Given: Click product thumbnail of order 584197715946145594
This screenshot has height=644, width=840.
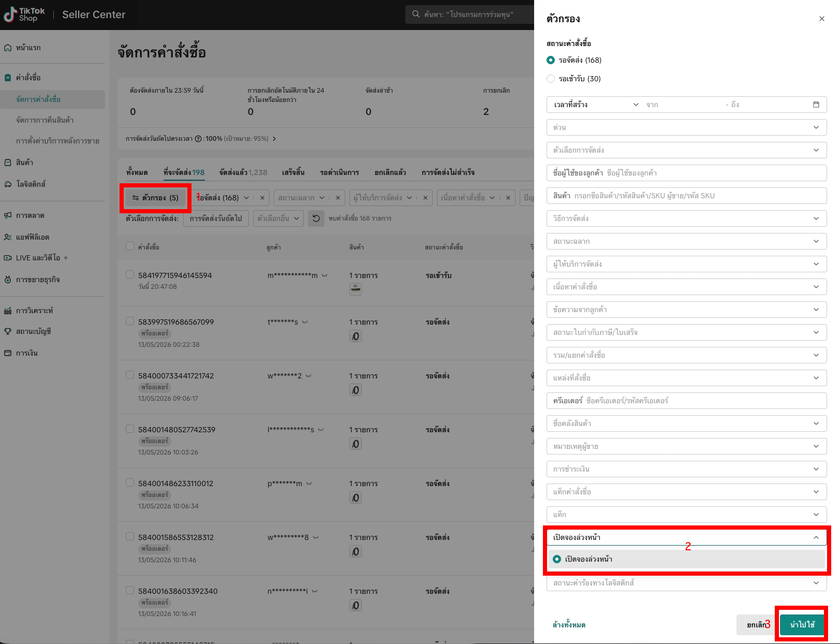Looking at the screenshot, I should pyautogui.click(x=356, y=289).
